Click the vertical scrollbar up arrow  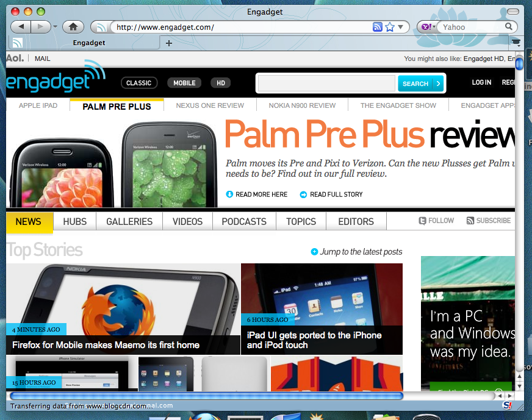pos(519,376)
